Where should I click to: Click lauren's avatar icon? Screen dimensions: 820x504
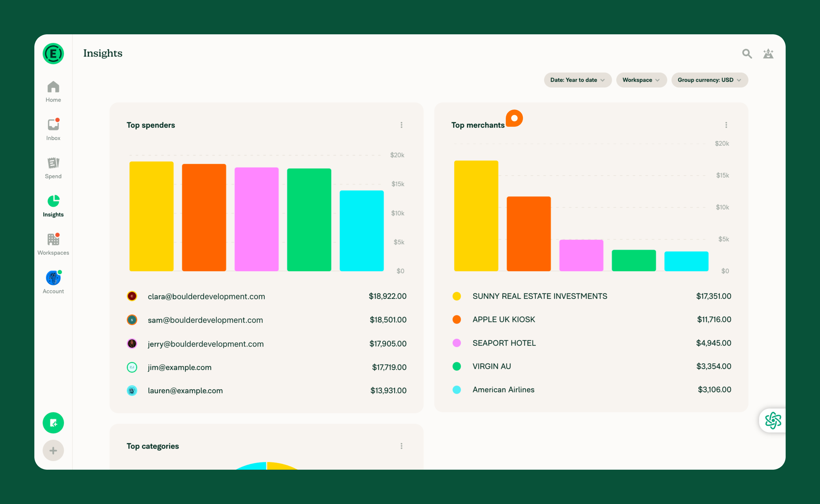tap(132, 390)
